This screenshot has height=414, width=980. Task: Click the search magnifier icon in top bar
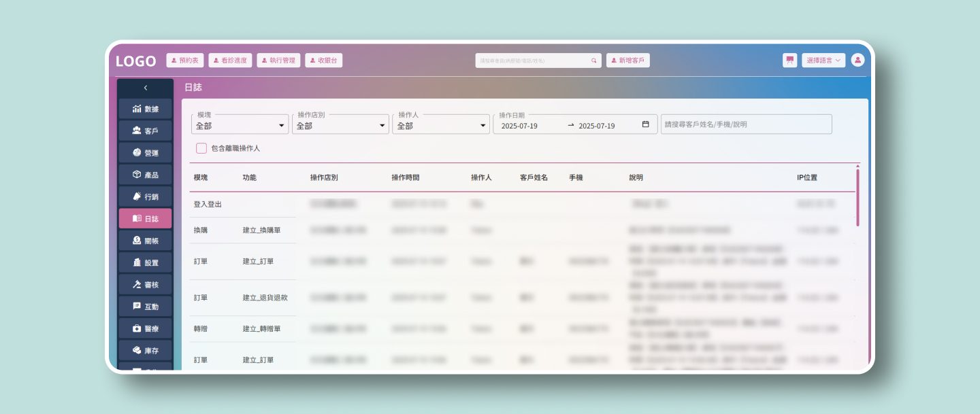[593, 61]
